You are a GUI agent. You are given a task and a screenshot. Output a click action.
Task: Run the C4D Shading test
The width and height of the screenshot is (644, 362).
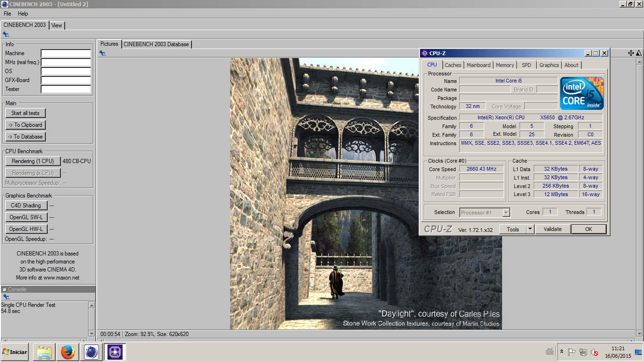pos(26,206)
